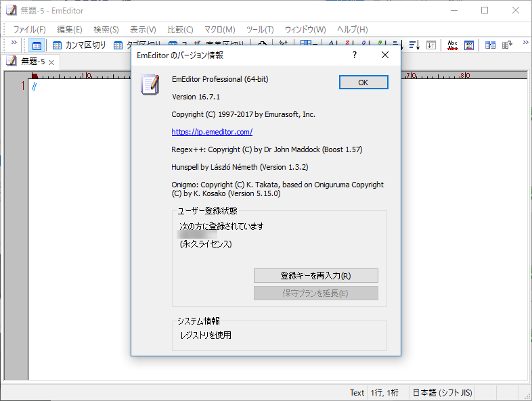
Task: Open the https://jp.emeditor.com/ link
Action: tap(212, 132)
